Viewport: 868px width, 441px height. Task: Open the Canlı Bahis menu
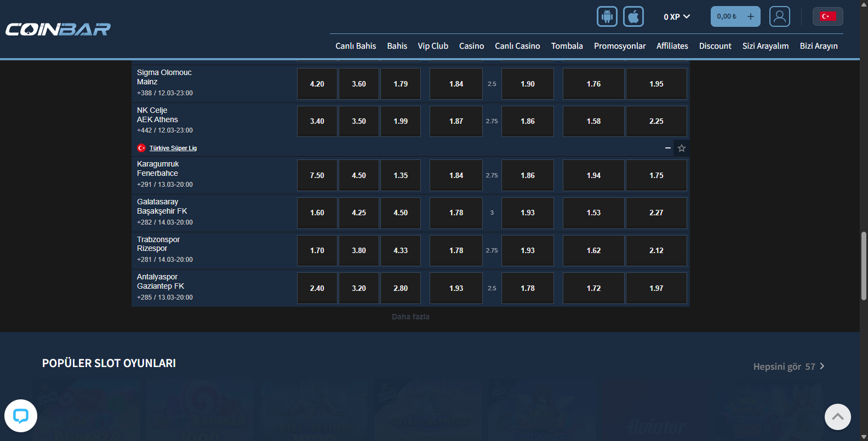(356, 46)
